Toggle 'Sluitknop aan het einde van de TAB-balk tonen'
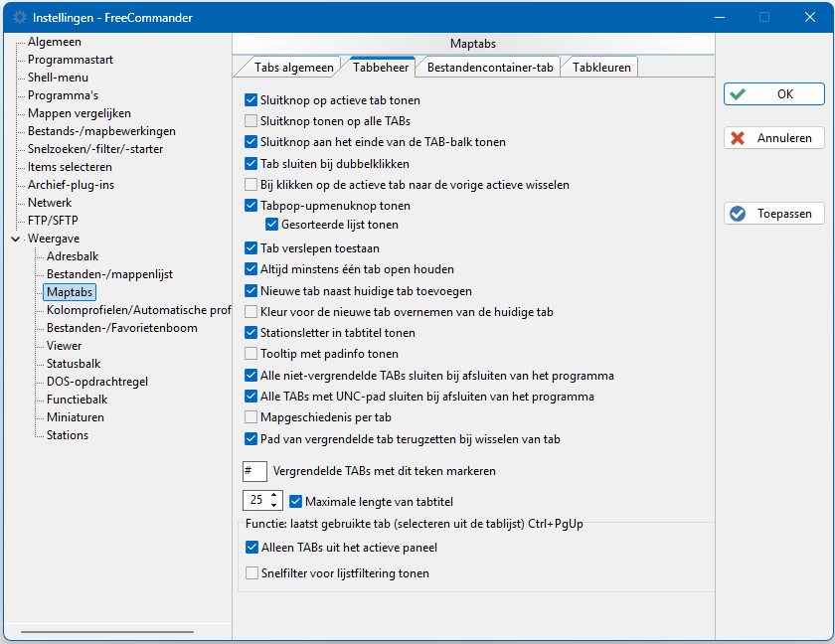The width and height of the screenshot is (835, 644). (x=250, y=142)
